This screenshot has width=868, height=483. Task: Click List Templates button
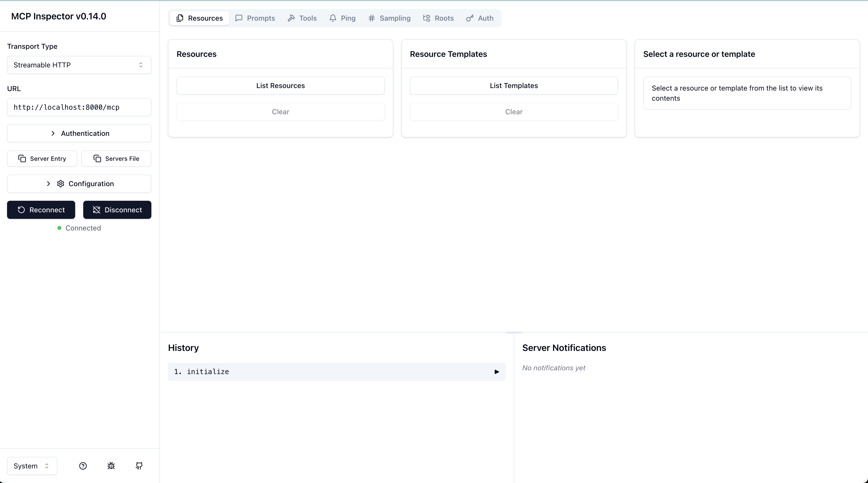[x=514, y=86]
